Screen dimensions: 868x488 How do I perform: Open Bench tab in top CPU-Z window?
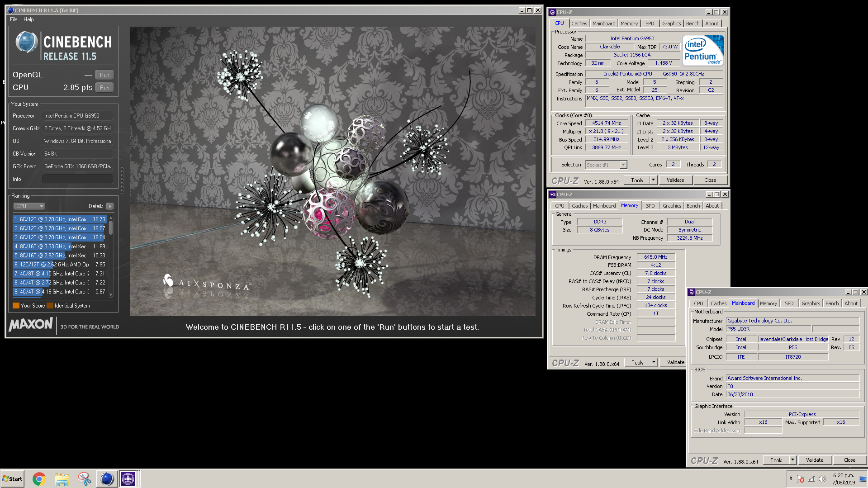693,24
